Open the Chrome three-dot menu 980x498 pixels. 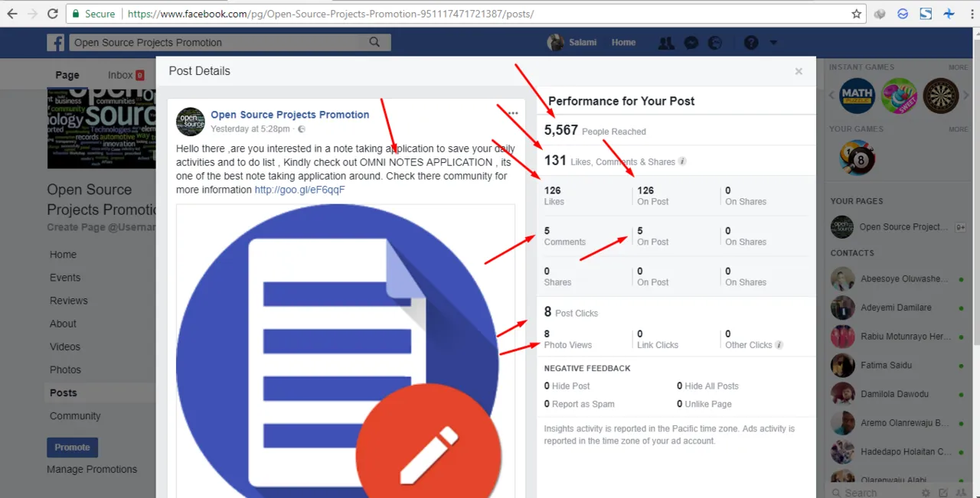[x=971, y=14]
